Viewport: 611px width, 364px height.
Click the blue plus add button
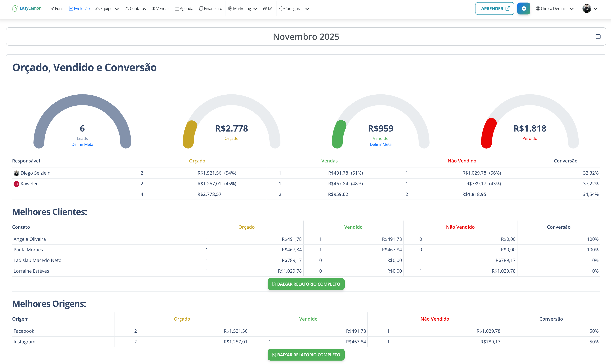click(x=523, y=9)
